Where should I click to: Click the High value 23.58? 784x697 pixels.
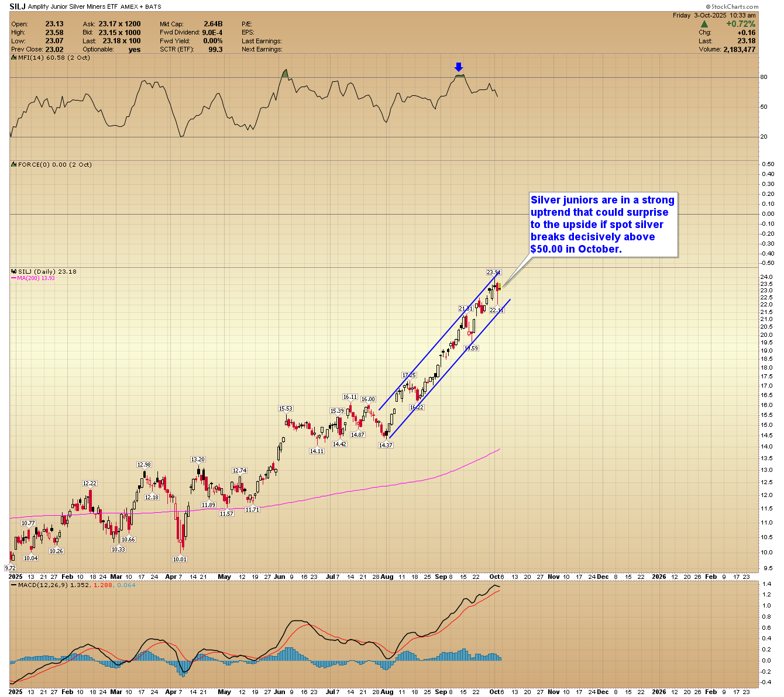(54, 33)
